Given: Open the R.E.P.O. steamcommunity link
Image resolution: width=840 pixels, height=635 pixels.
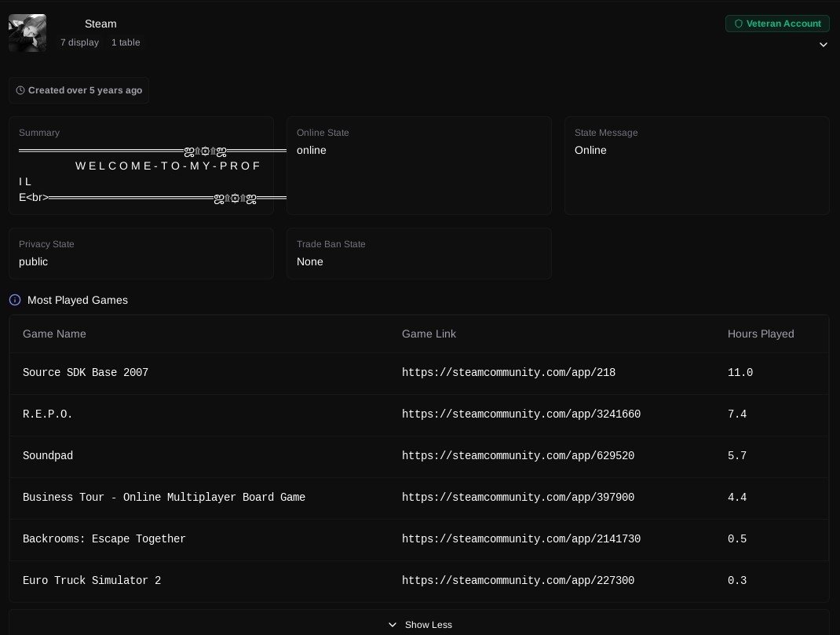Looking at the screenshot, I should coord(521,414).
